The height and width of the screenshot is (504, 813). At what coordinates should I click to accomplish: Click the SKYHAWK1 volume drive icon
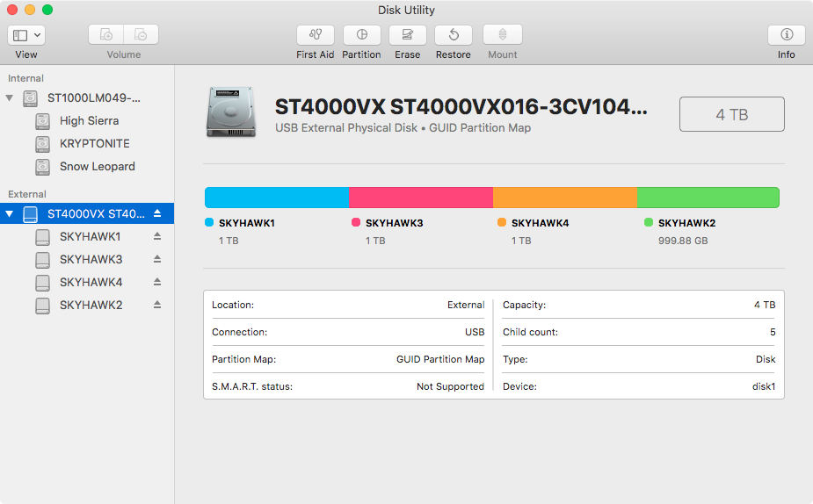tap(42, 237)
